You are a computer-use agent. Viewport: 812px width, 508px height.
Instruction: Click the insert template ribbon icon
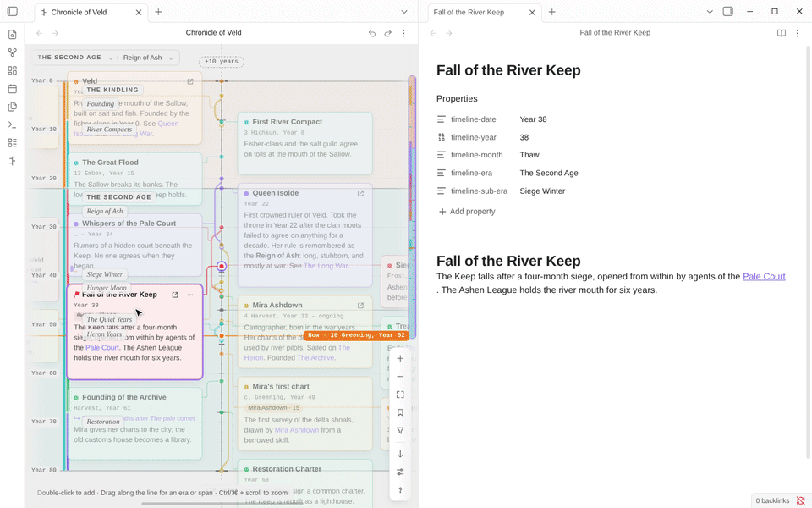coord(13,107)
